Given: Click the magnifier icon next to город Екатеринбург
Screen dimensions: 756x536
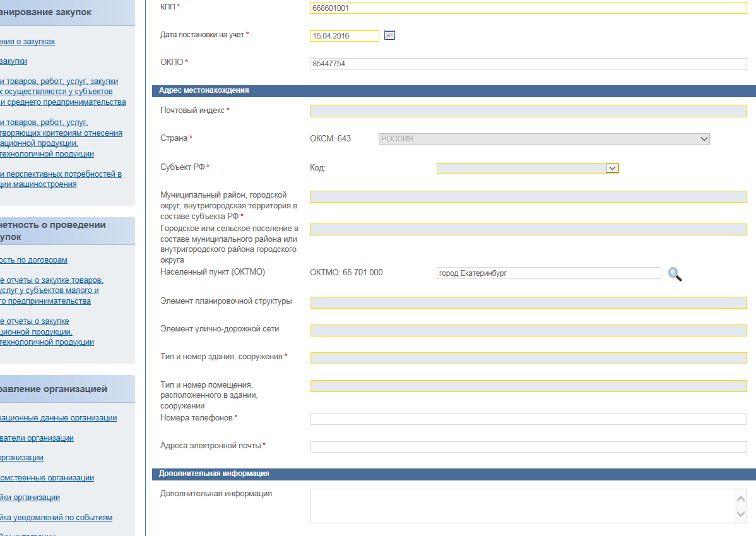Looking at the screenshot, I should pos(675,274).
